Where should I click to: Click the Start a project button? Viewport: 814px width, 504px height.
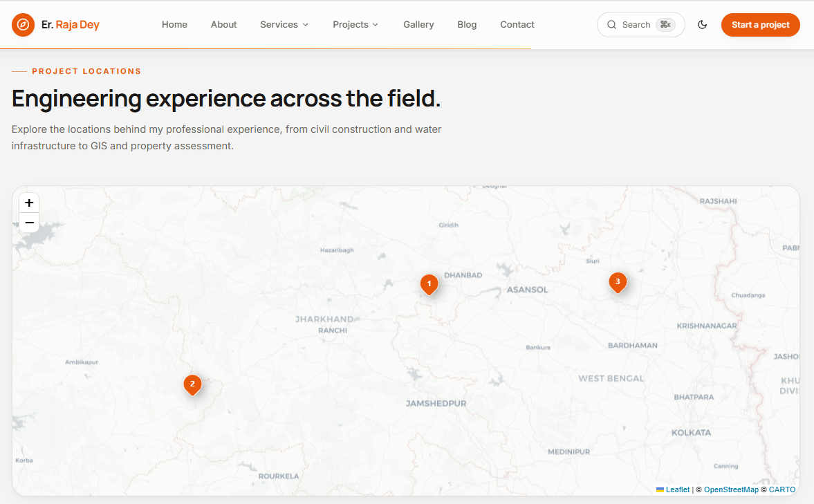760,24
